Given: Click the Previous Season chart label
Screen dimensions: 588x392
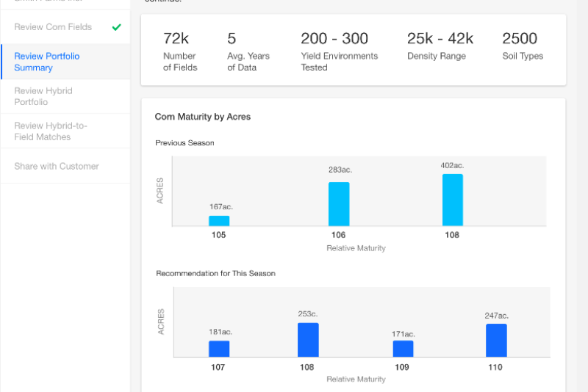Looking at the screenshot, I should pos(185,142).
